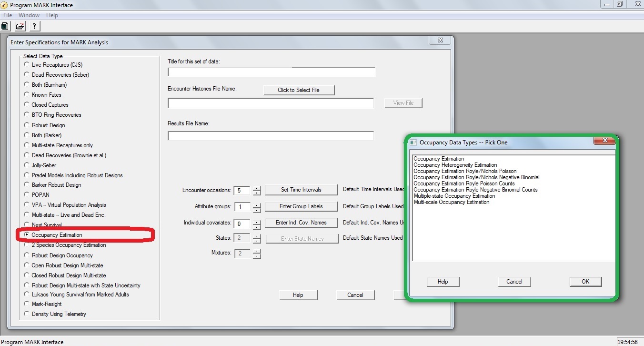Choose the Closed Captures radio button
Viewport: 644px width, 346px height.
click(x=46, y=105)
